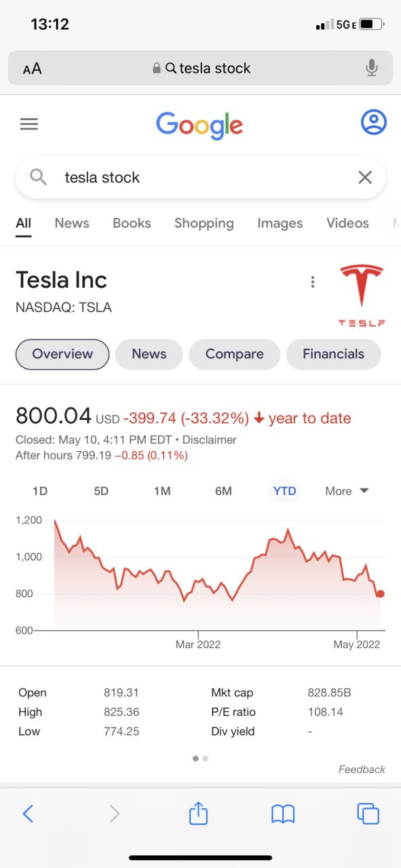Show open tabs via Safari tabs icon

pyautogui.click(x=368, y=813)
